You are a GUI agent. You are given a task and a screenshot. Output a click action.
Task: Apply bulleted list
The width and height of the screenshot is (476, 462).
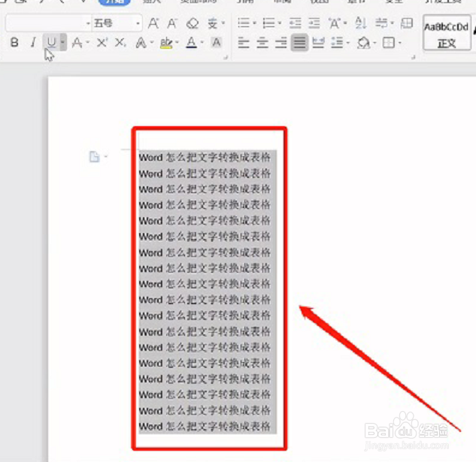point(244,23)
